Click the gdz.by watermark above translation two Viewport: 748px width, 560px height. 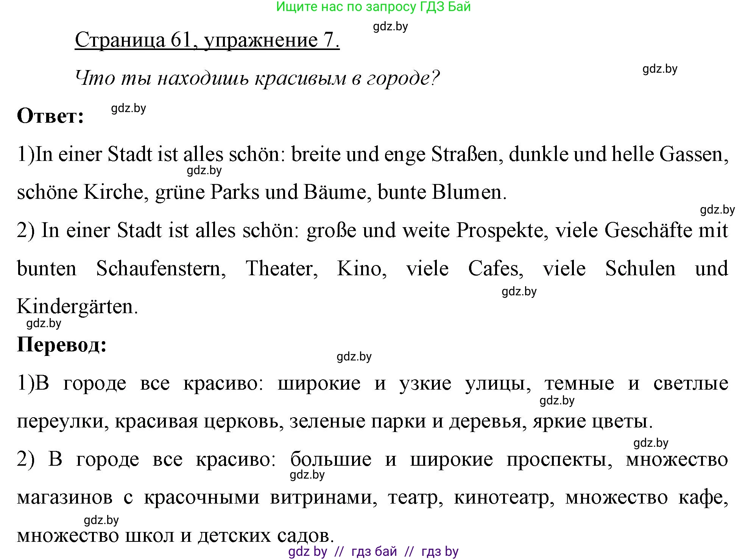pos(651,443)
